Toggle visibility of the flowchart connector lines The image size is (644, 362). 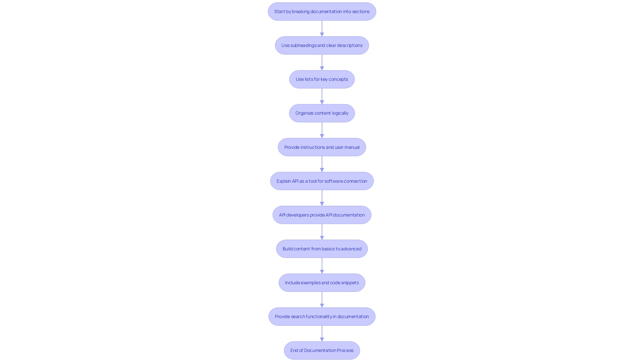(322, 28)
